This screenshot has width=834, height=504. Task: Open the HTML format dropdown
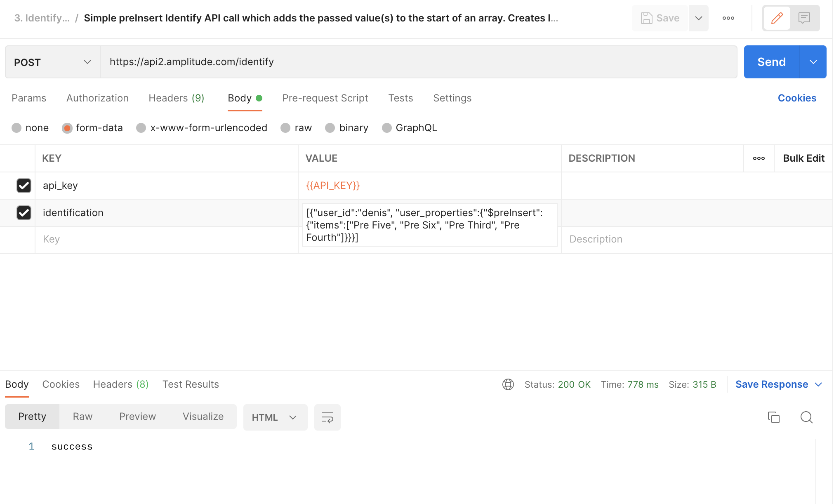click(275, 417)
